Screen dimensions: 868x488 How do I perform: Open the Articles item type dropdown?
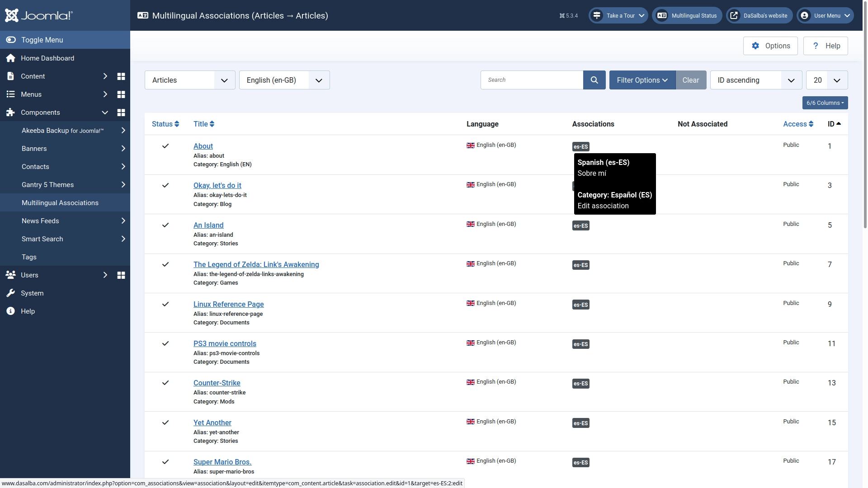click(189, 80)
